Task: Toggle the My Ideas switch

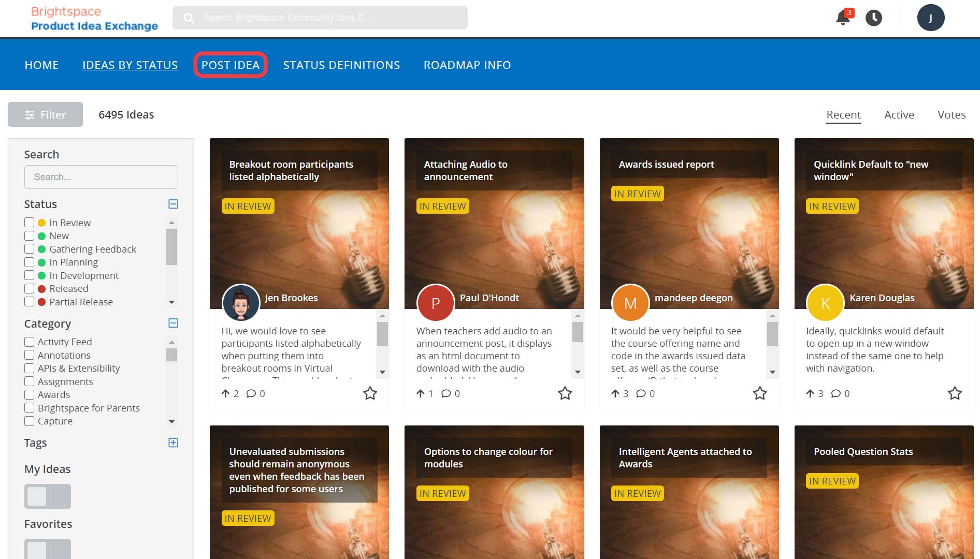Action: pos(48,496)
